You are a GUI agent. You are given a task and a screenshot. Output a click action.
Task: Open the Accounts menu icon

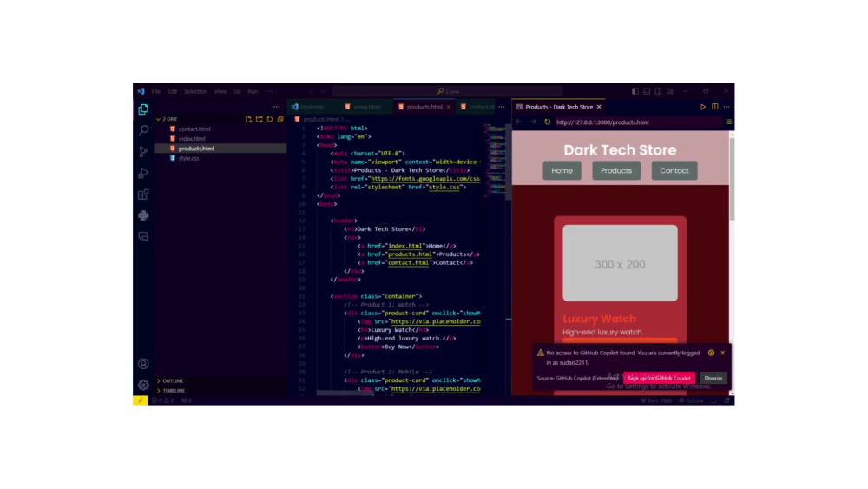click(143, 364)
